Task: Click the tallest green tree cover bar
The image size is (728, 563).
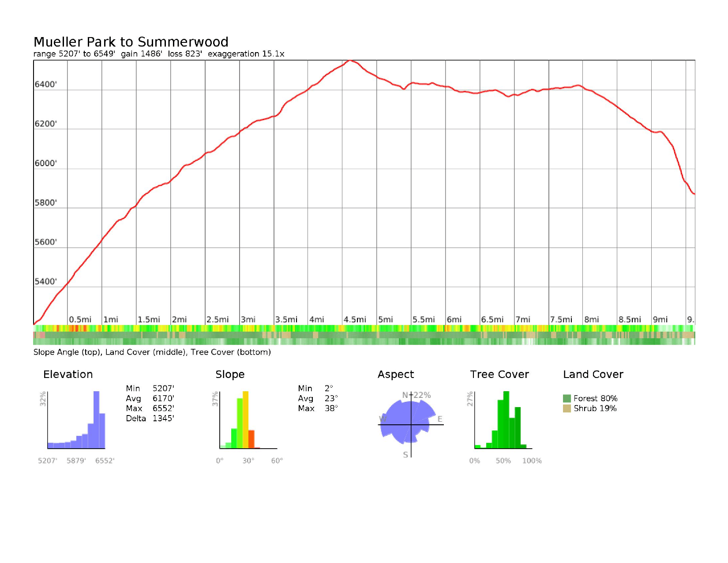Action: click(506, 419)
